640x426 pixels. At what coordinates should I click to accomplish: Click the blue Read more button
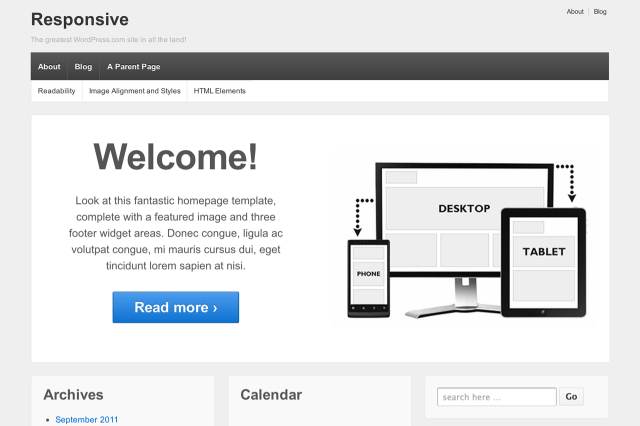[x=176, y=307]
